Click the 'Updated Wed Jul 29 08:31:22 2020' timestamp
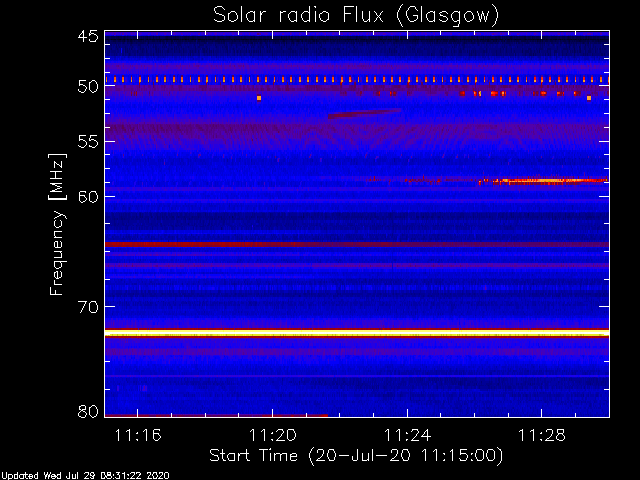The image size is (640, 480). coord(85,476)
